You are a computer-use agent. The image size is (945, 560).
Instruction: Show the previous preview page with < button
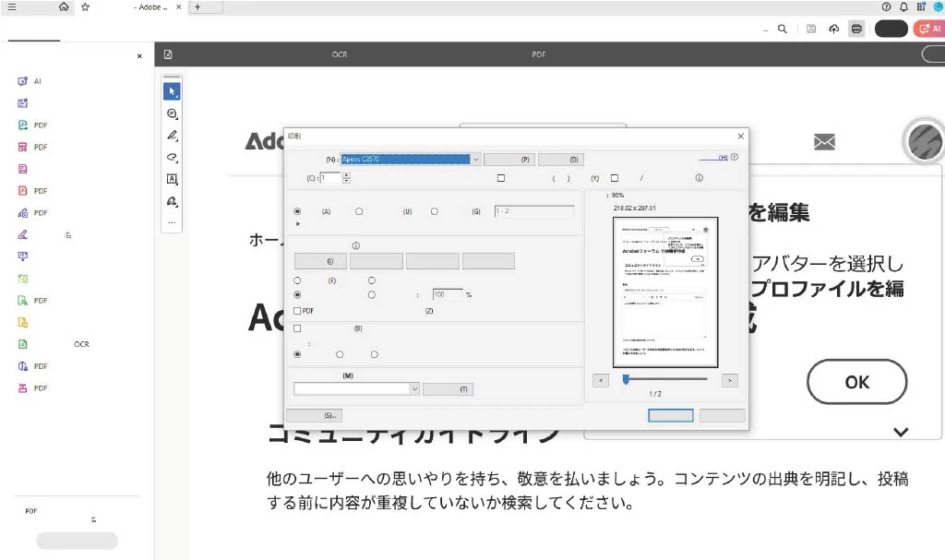(601, 380)
